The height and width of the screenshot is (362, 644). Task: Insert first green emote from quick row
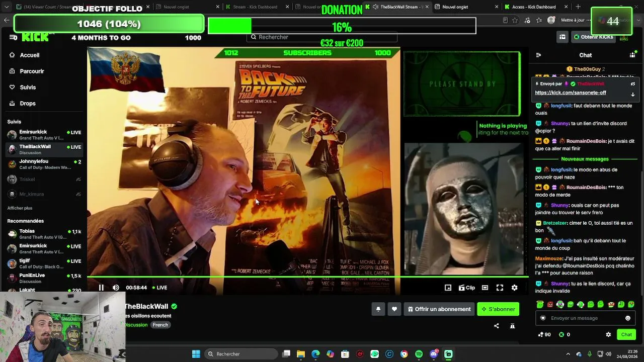[x=540, y=304]
